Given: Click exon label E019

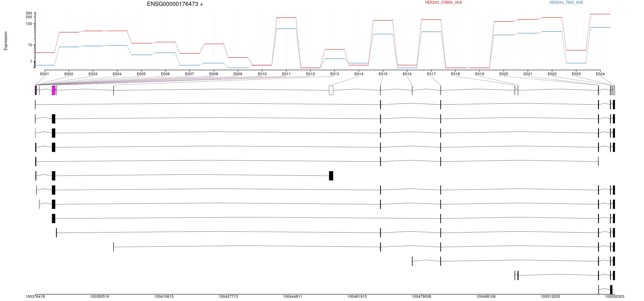Looking at the screenshot, I should click(x=480, y=74).
